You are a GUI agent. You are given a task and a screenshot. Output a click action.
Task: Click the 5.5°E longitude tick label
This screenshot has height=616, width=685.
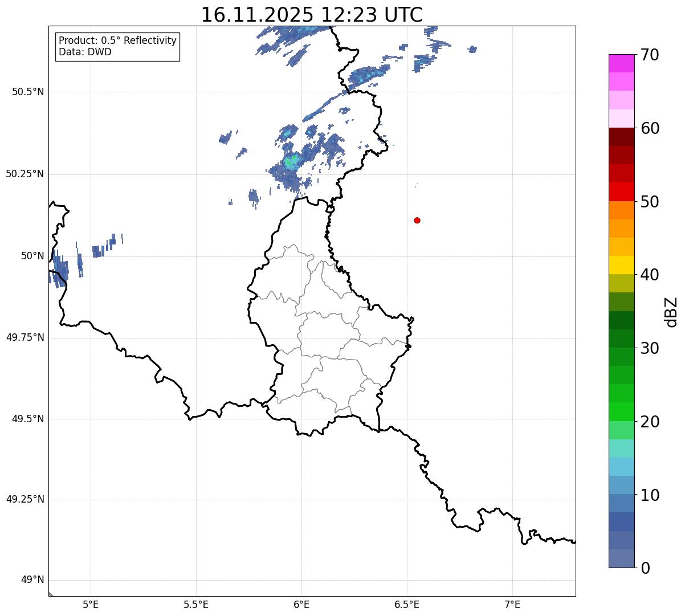tap(196, 604)
